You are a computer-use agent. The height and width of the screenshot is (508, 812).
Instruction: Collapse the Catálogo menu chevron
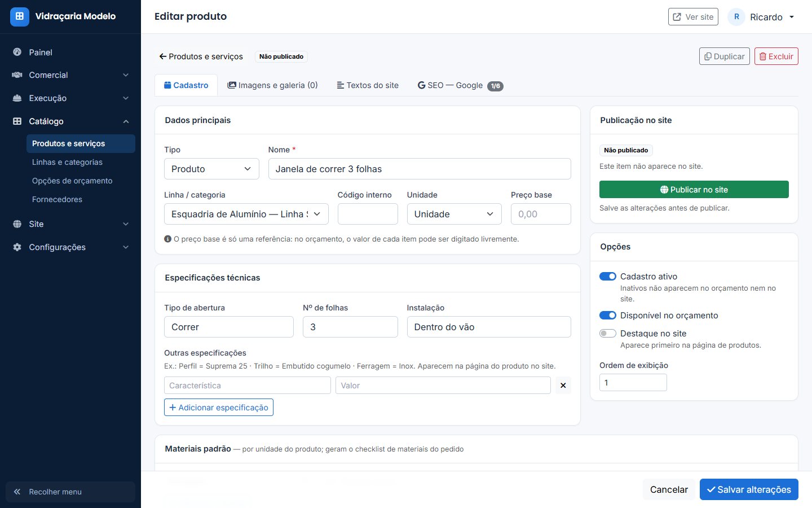click(126, 121)
